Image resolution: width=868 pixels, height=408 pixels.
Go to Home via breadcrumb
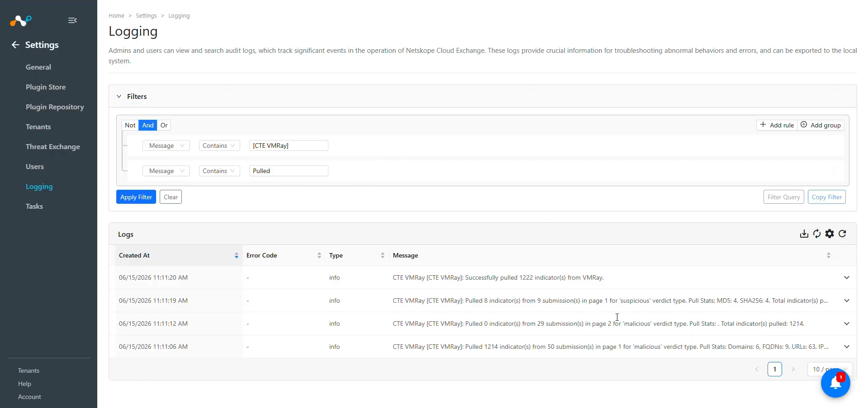(x=116, y=15)
